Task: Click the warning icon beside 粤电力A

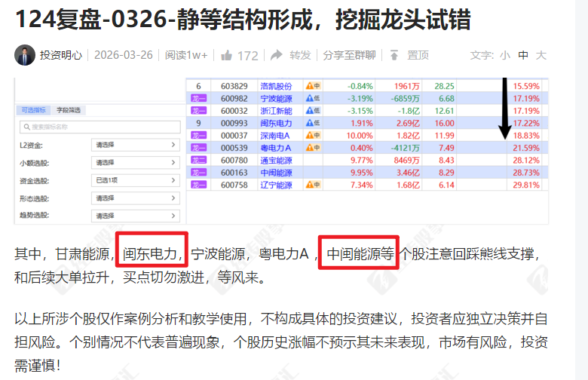Action: pos(308,147)
